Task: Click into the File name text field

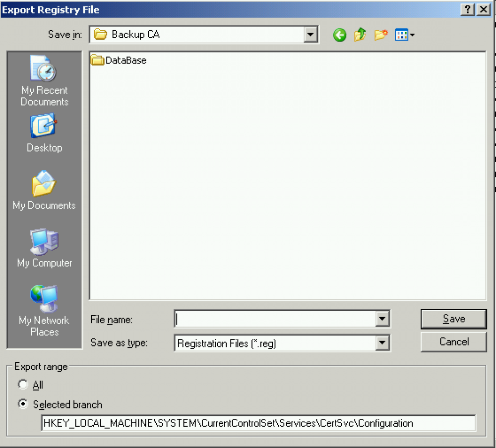Action: (x=275, y=319)
